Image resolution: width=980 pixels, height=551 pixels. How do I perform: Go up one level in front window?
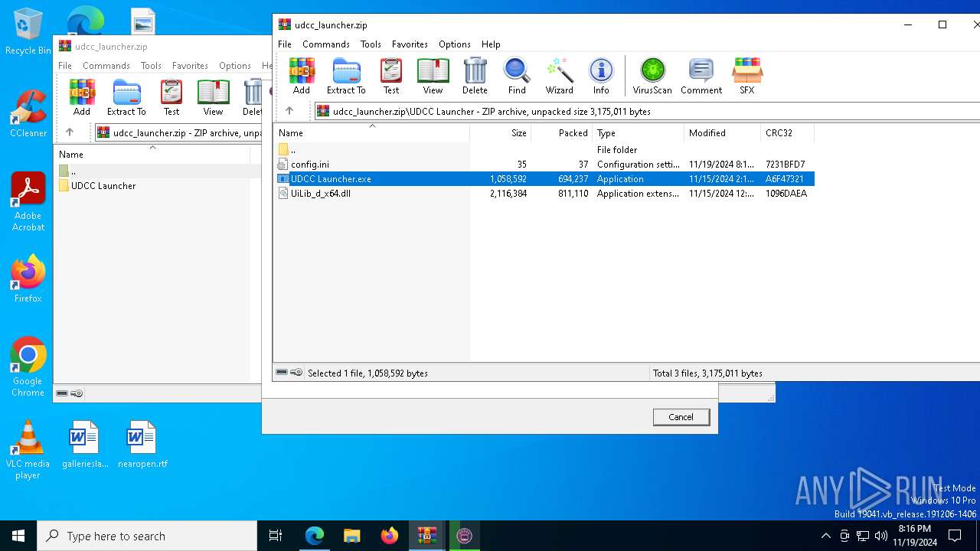(x=289, y=111)
